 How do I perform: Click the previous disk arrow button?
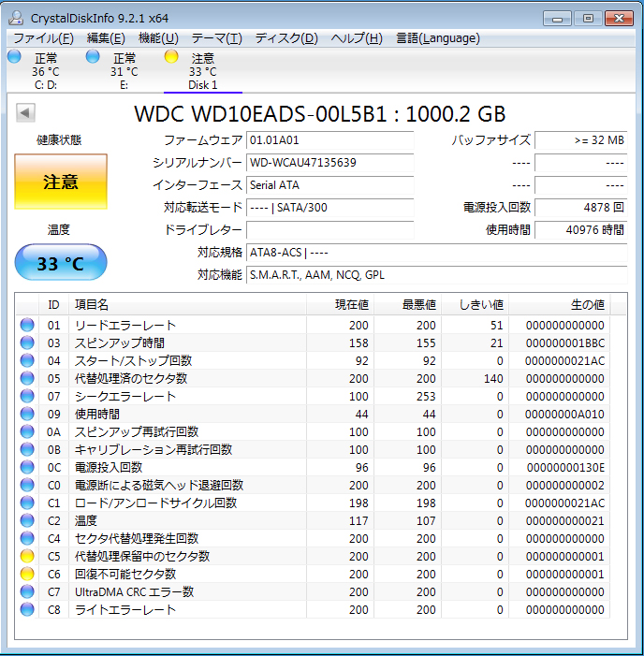pyautogui.click(x=25, y=113)
